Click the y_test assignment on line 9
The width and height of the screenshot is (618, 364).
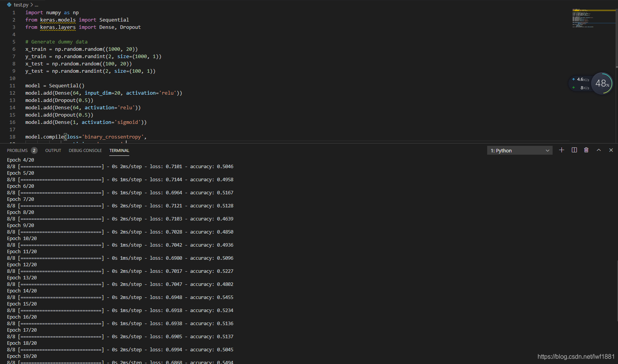coord(90,71)
